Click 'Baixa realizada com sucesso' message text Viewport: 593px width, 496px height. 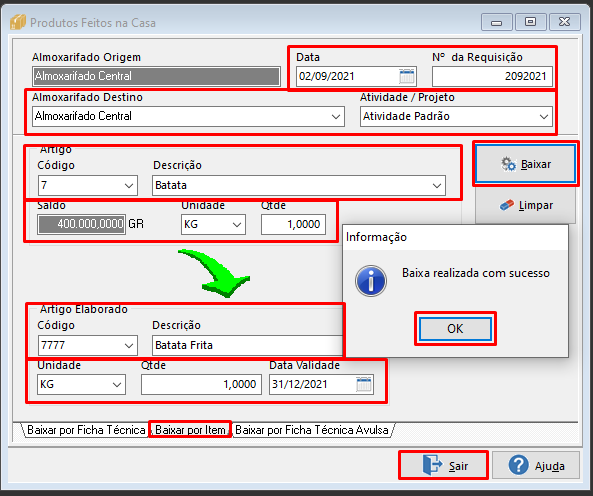[476, 273]
